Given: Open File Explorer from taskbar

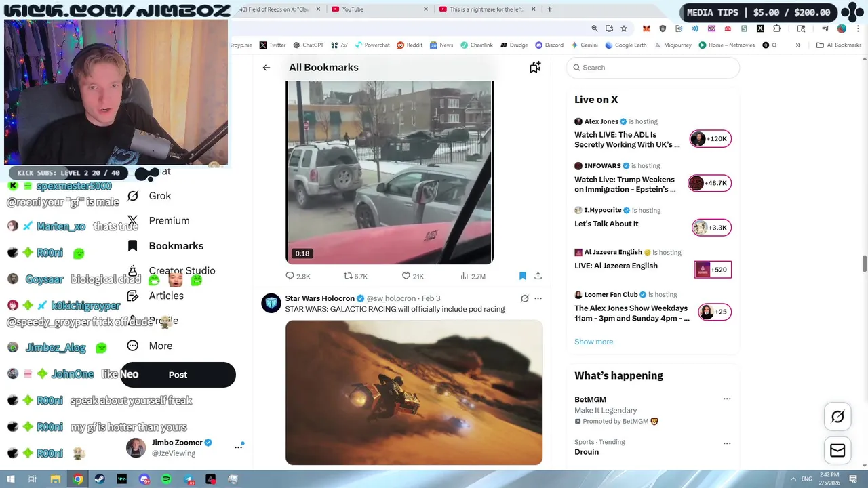Looking at the screenshot, I should coord(56,479).
